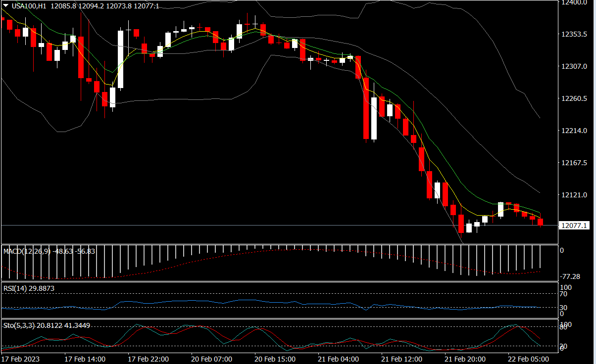Click the 17 Feb 2023 date label
Screen dimensions: 596x364
click(21, 359)
